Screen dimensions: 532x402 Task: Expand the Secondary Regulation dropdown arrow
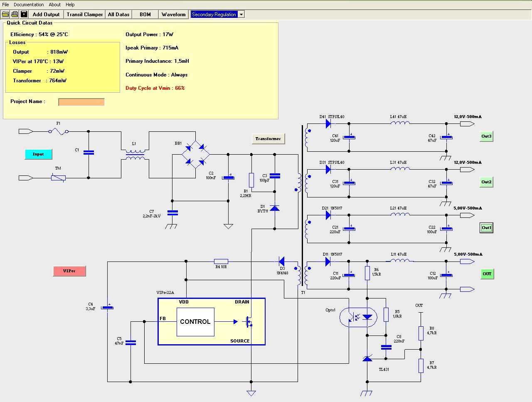click(241, 15)
